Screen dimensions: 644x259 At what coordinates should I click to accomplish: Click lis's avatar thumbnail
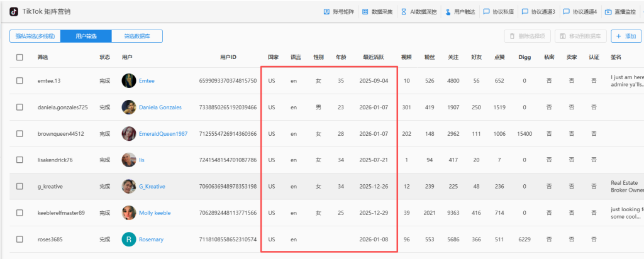click(129, 160)
